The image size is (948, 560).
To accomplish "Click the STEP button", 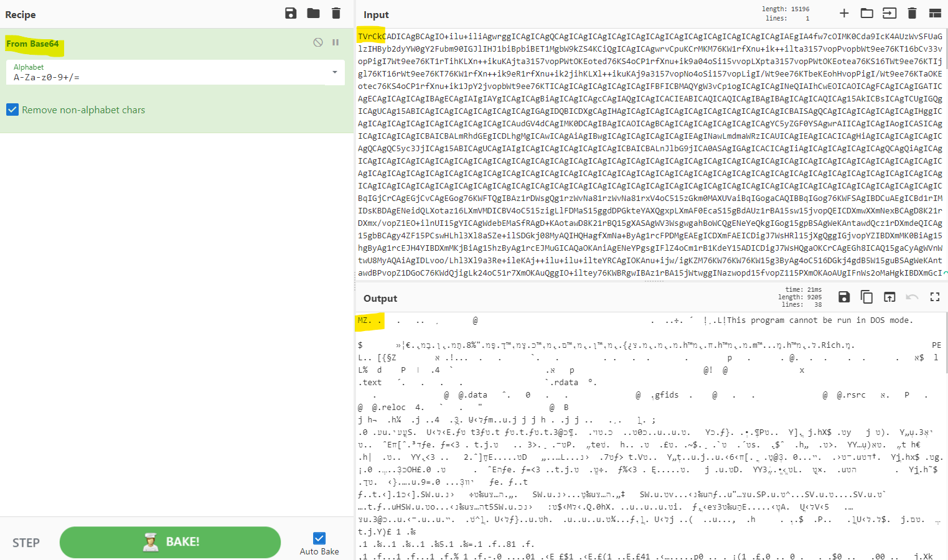I will click(26, 543).
